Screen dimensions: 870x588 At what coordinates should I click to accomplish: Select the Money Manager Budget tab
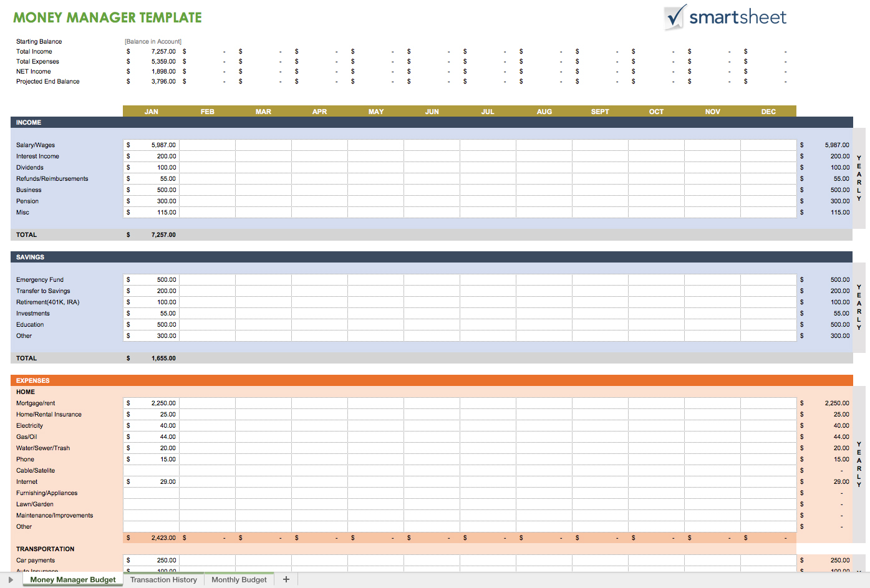tap(72, 579)
